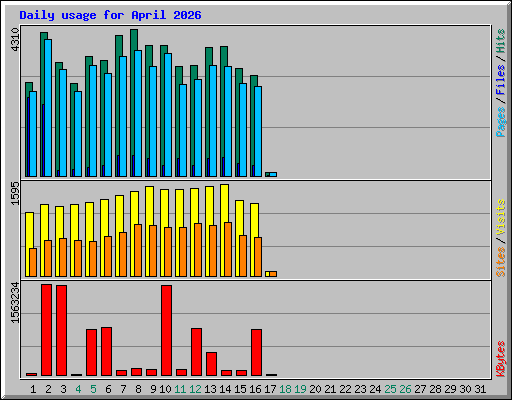
Task: Click the Files legend label
Action: [500, 79]
